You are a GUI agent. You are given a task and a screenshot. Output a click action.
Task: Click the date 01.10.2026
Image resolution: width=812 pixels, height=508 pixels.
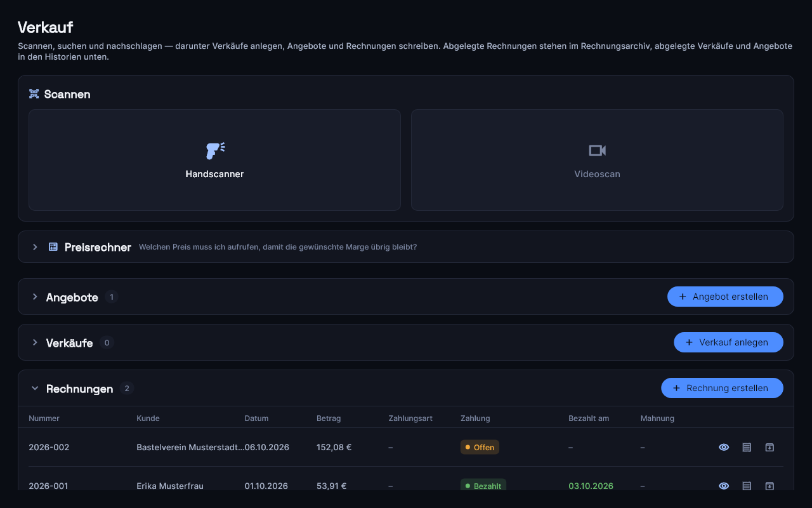click(266, 486)
